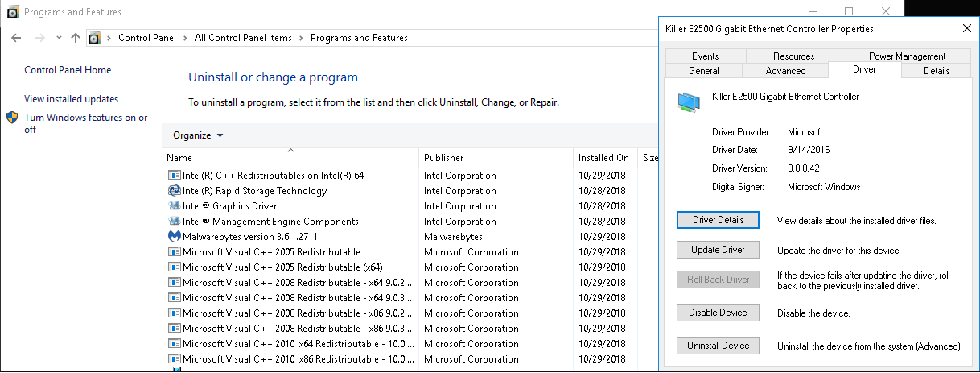Click the up-one-level arrow icon
This screenshot has height=373, width=980.
click(x=76, y=38)
